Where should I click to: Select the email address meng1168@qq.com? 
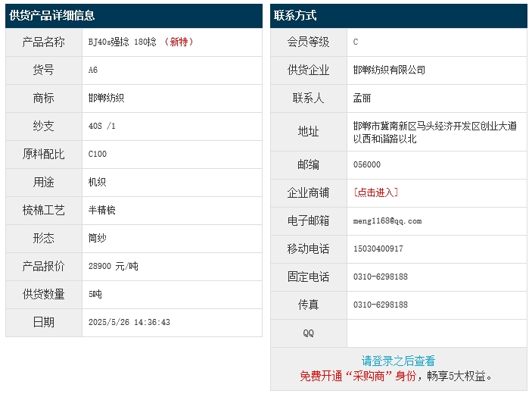387,220
